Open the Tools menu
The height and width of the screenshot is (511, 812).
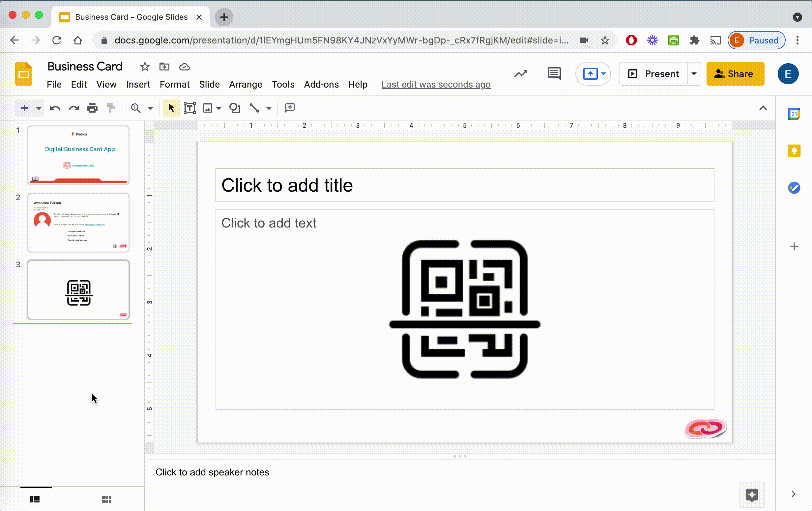click(x=283, y=84)
